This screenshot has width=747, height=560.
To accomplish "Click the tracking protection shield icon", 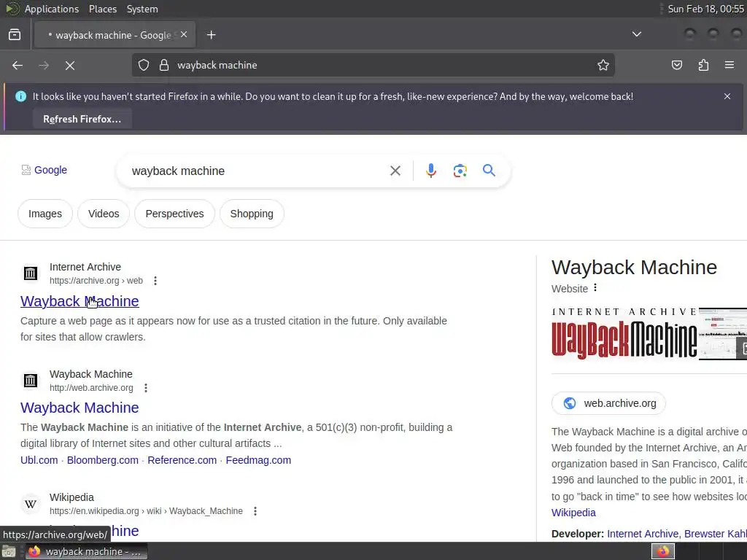I will click(144, 65).
